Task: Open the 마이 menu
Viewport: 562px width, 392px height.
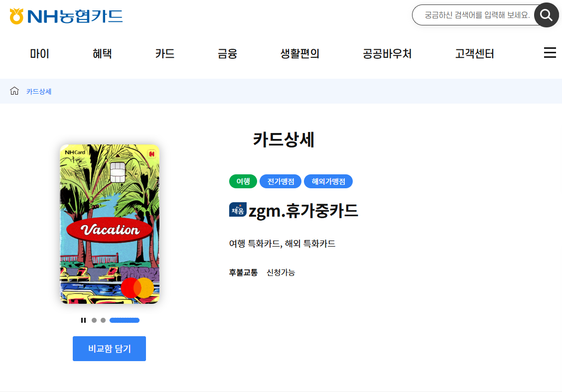Action: pyautogui.click(x=39, y=54)
